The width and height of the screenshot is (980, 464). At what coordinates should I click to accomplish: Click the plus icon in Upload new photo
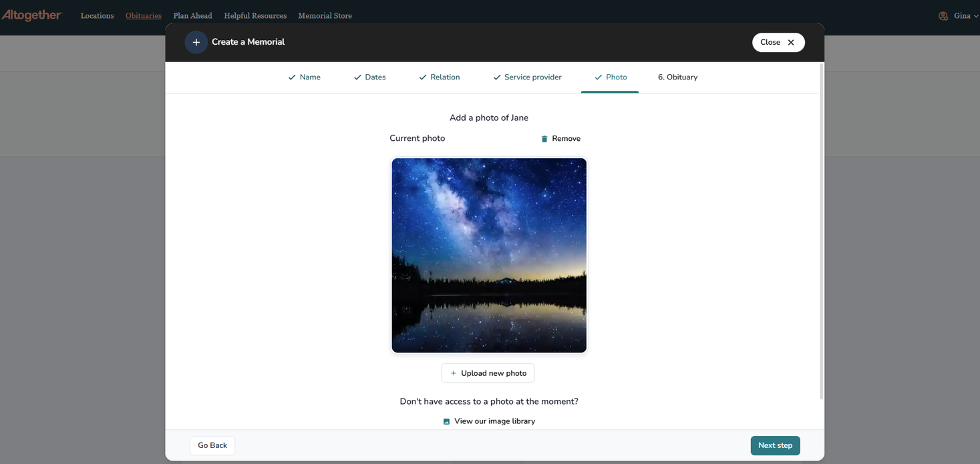tap(454, 373)
